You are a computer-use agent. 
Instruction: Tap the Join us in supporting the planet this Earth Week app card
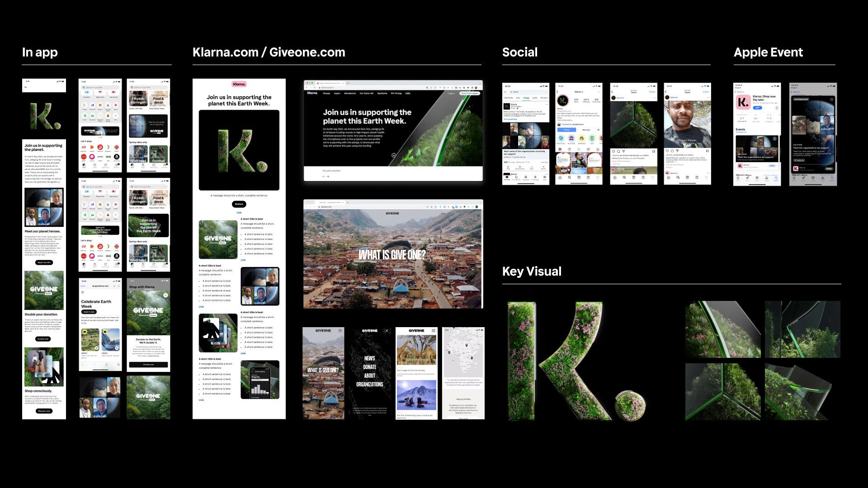click(x=148, y=225)
